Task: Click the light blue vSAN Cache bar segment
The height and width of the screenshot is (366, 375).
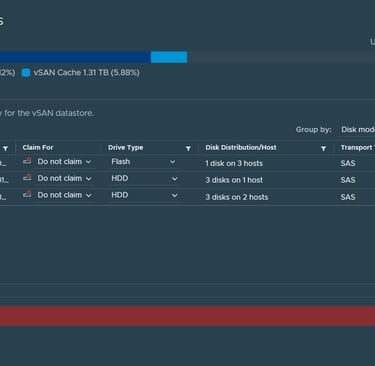Action: coord(169,57)
